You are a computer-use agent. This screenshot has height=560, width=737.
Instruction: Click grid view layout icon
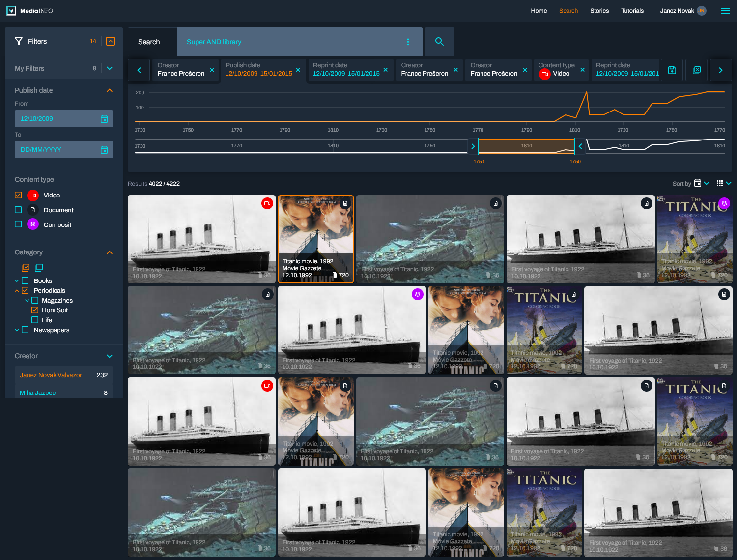[720, 183]
